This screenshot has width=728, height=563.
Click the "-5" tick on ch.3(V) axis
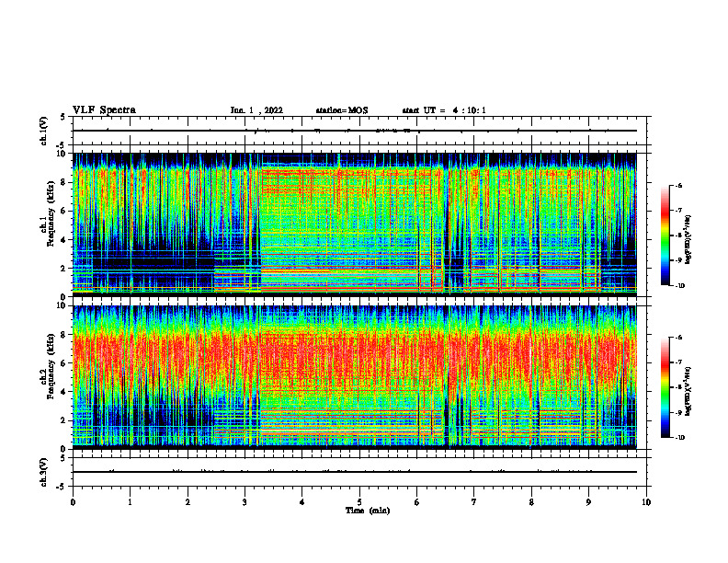point(62,487)
